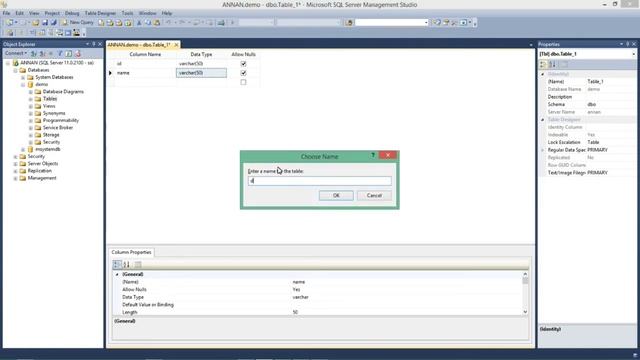Click the Disconnect icon in Object Explorer toolbar
Viewport: 640px width, 360px height.
42,53
